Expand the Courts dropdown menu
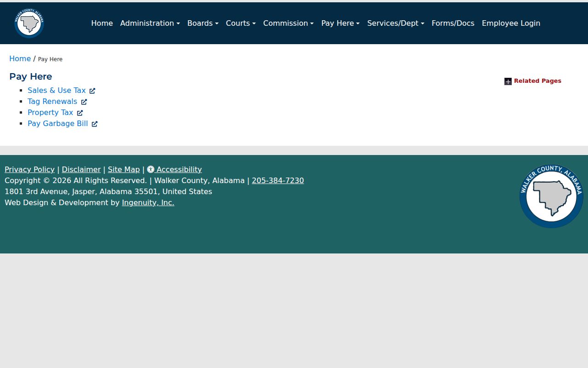Image resolution: width=588 pixels, height=368 pixels. click(x=241, y=23)
